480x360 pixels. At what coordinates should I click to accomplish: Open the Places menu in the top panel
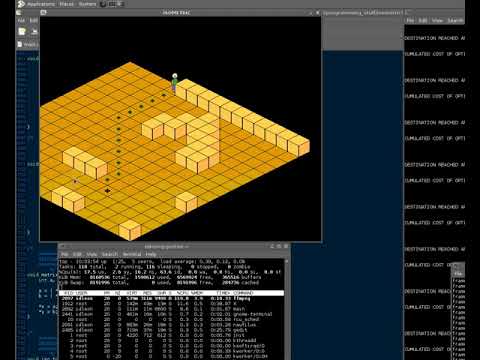(x=66, y=4)
